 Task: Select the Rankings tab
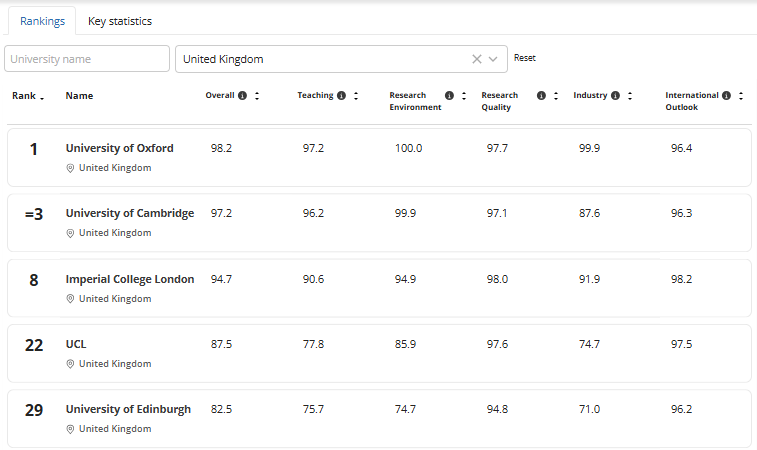click(x=42, y=22)
